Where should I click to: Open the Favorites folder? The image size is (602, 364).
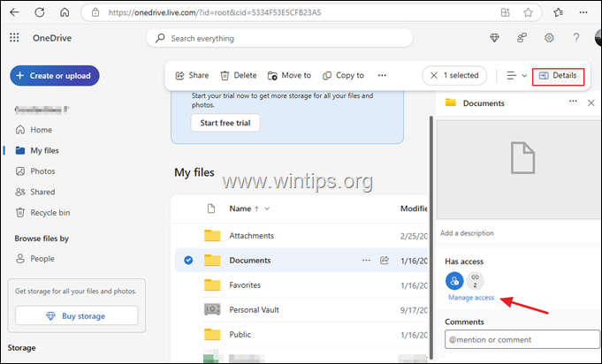[245, 285]
